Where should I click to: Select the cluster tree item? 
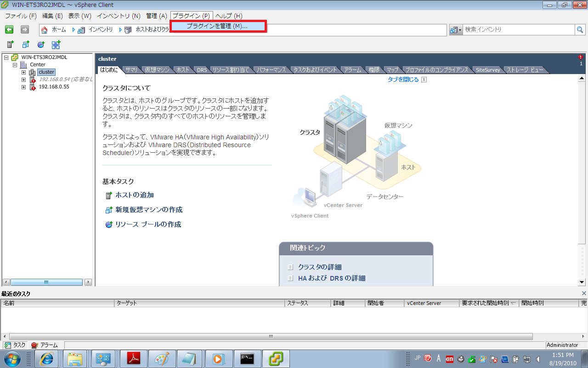46,72
